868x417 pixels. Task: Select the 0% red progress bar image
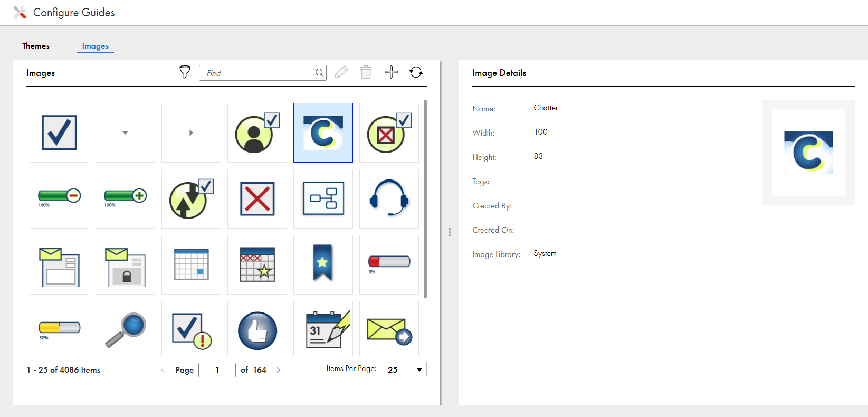point(389,264)
